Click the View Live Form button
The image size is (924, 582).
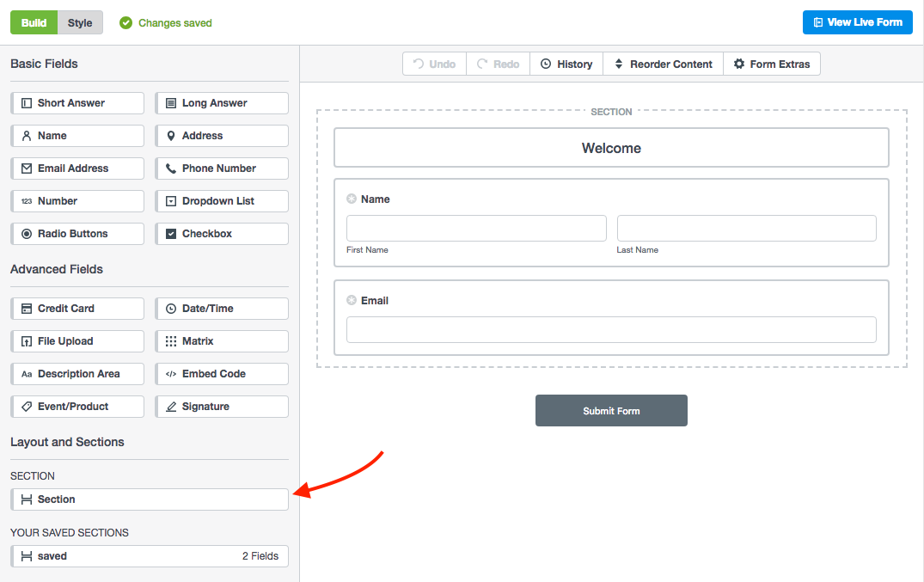(x=857, y=22)
